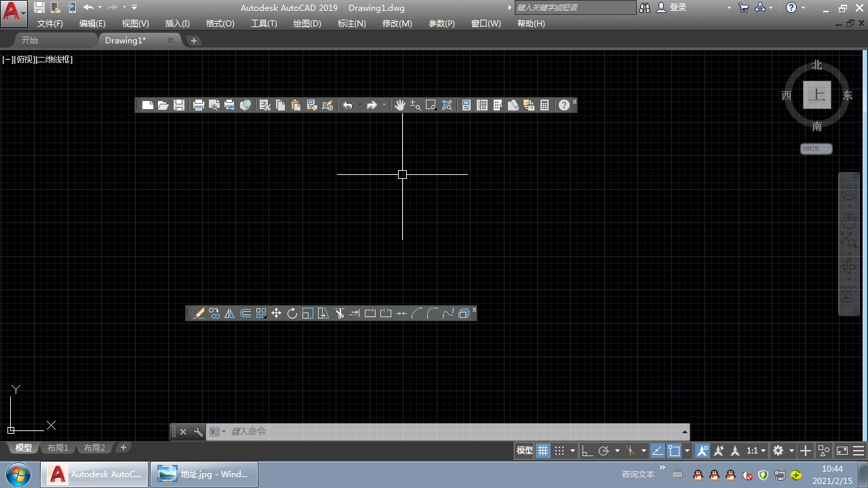868x488 pixels.
Task: Add a new layout with plus button
Action: click(x=123, y=447)
